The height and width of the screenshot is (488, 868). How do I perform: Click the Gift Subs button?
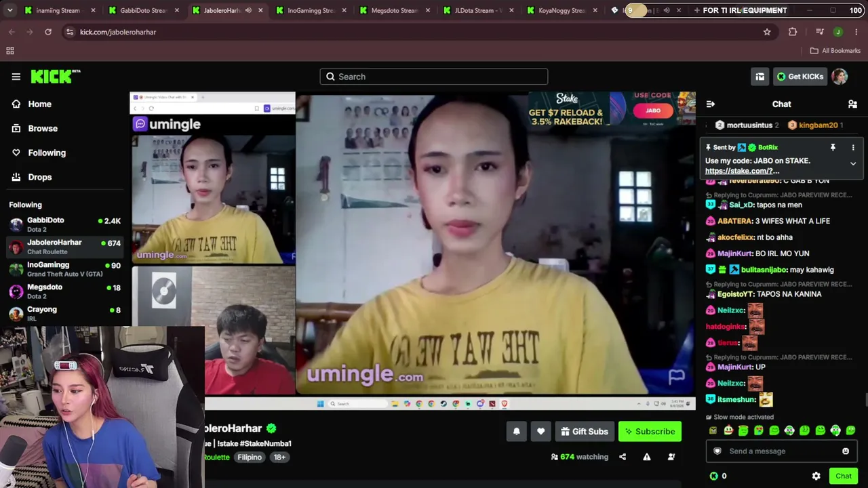[584, 431]
